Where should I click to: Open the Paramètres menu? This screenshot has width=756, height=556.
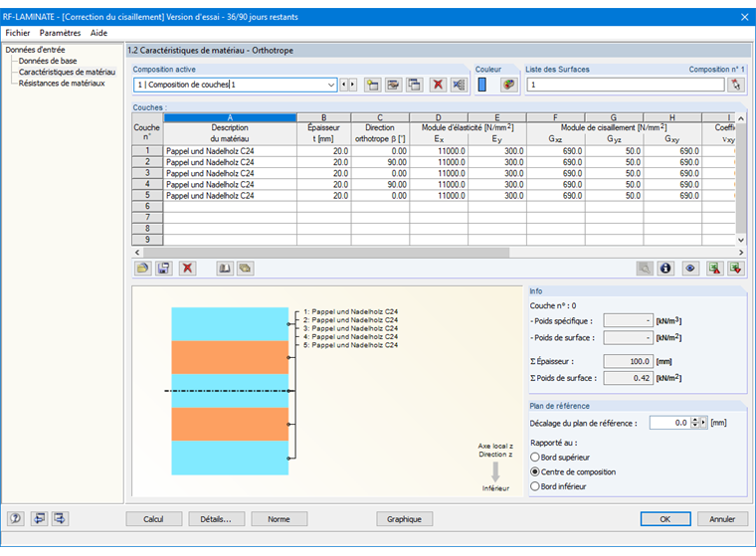click(x=60, y=33)
